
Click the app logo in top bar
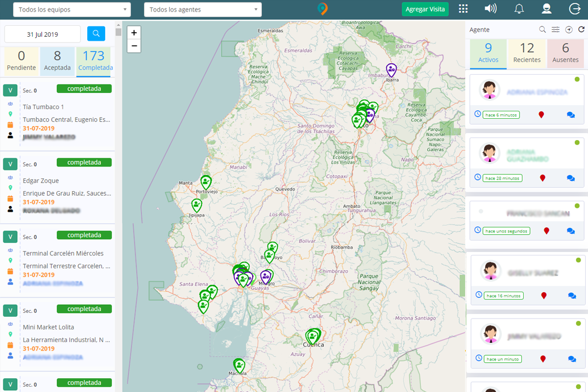322,9
